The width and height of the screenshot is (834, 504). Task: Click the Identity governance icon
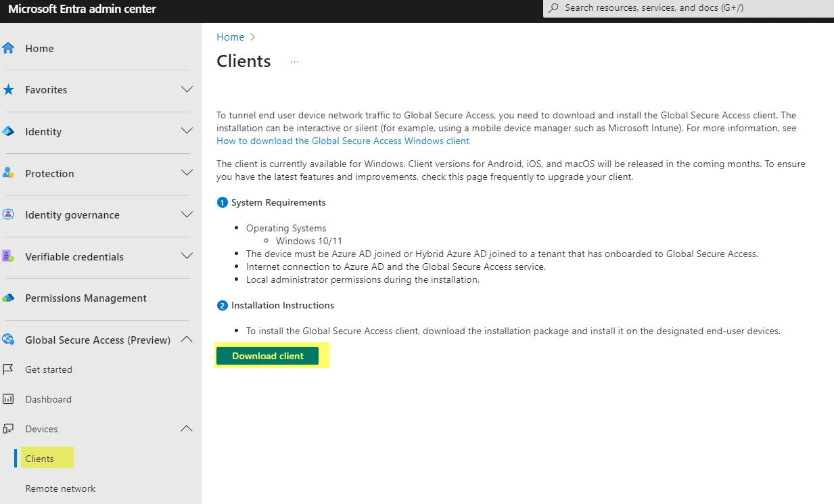point(8,214)
